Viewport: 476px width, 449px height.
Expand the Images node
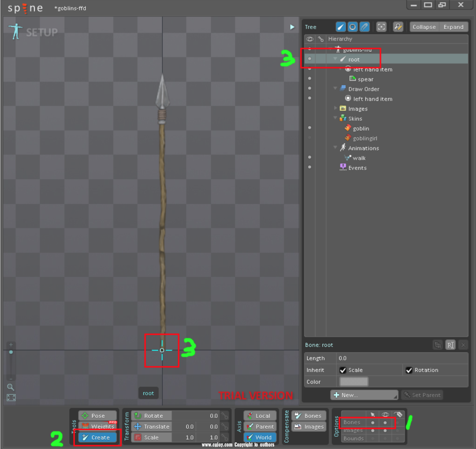(x=335, y=108)
